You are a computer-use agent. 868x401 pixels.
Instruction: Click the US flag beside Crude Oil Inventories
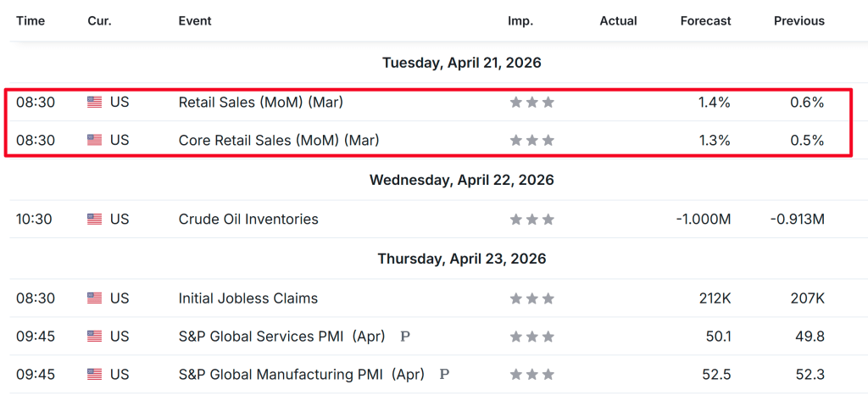coord(94,220)
